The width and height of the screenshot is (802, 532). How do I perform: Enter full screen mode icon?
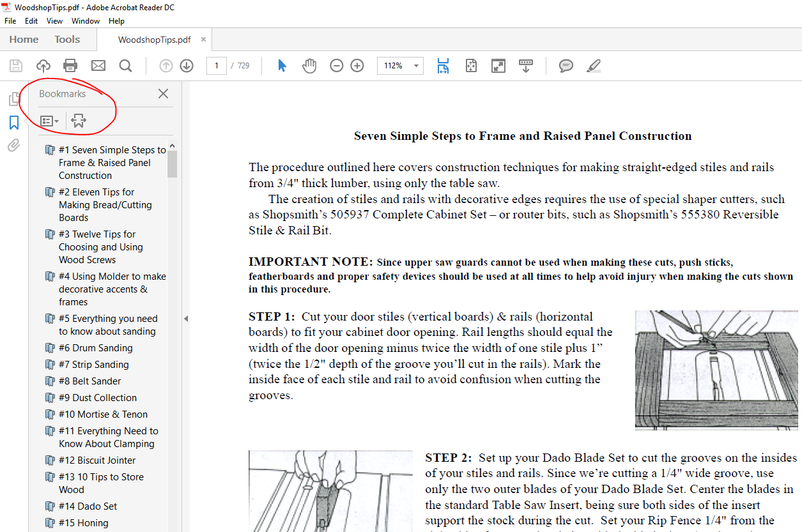click(x=498, y=66)
